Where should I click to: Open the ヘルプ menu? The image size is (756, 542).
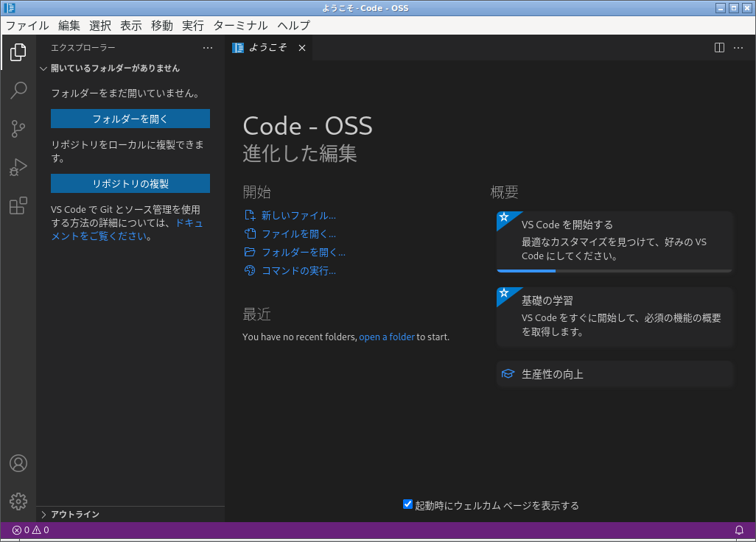293,26
